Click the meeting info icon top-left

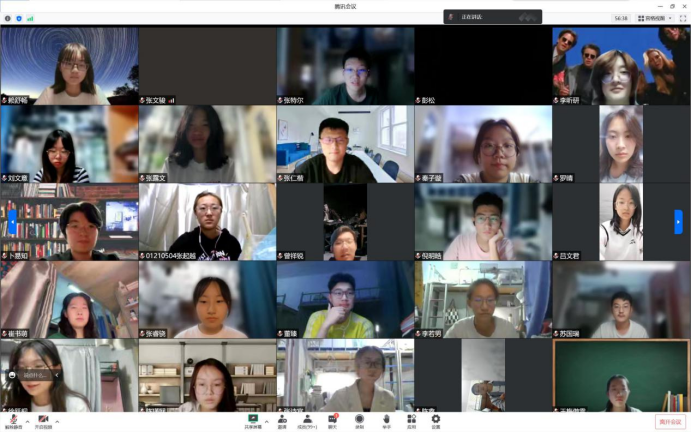coord(8,18)
